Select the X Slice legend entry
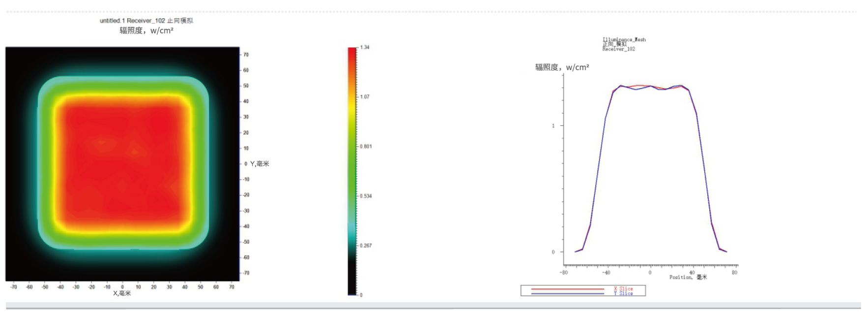The width and height of the screenshot is (868, 313). click(623, 289)
